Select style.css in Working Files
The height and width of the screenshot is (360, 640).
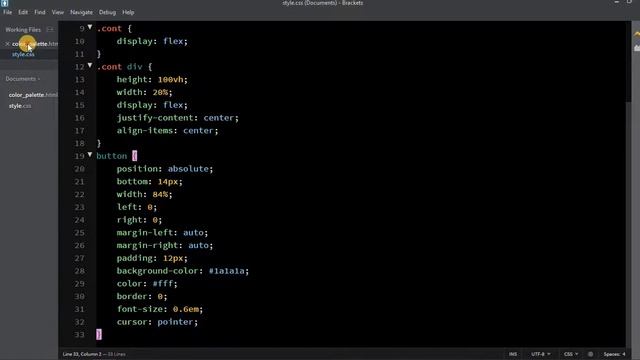coord(23,54)
